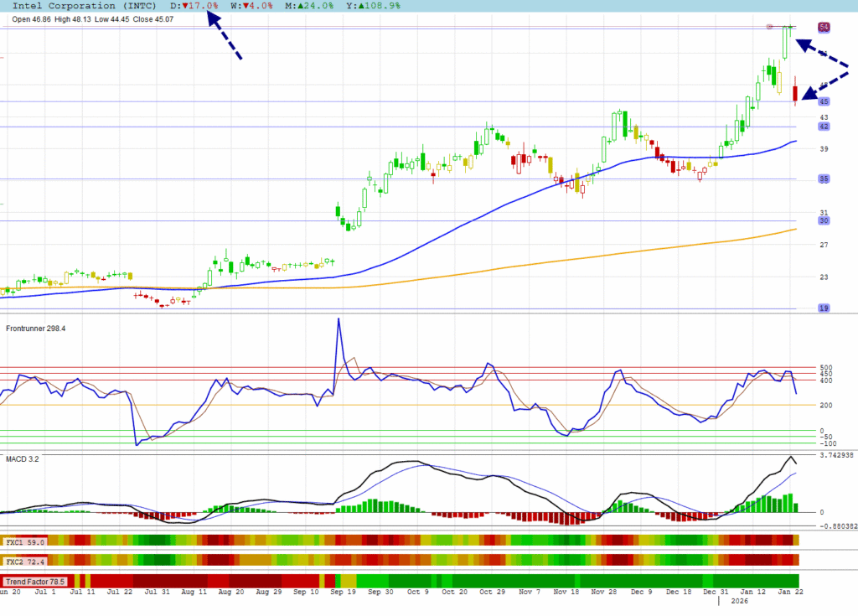This screenshot has width=858, height=616.
Task: Click the Trend Factor 78.5 label
Action: pyautogui.click(x=35, y=581)
